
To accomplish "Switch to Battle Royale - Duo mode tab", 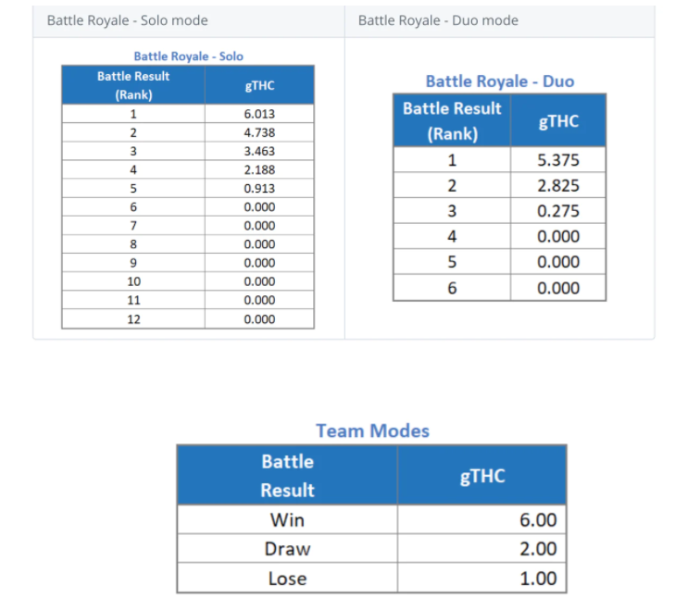I will click(x=438, y=20).
